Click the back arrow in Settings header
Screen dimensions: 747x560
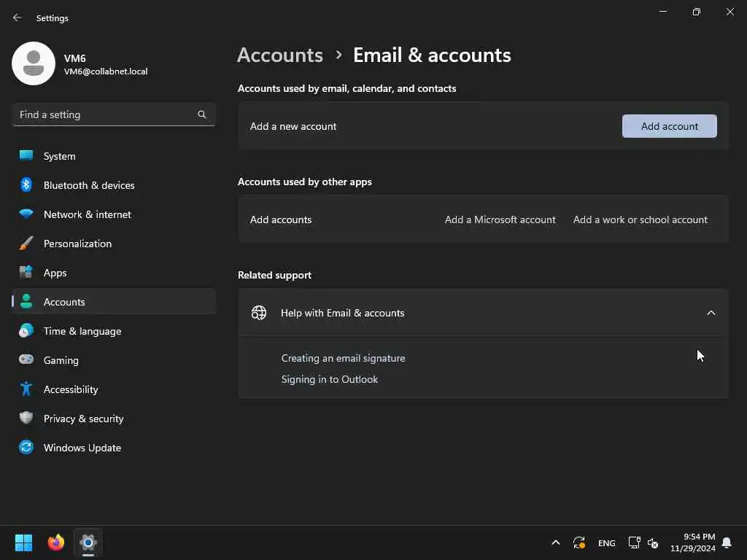[18, 17]
